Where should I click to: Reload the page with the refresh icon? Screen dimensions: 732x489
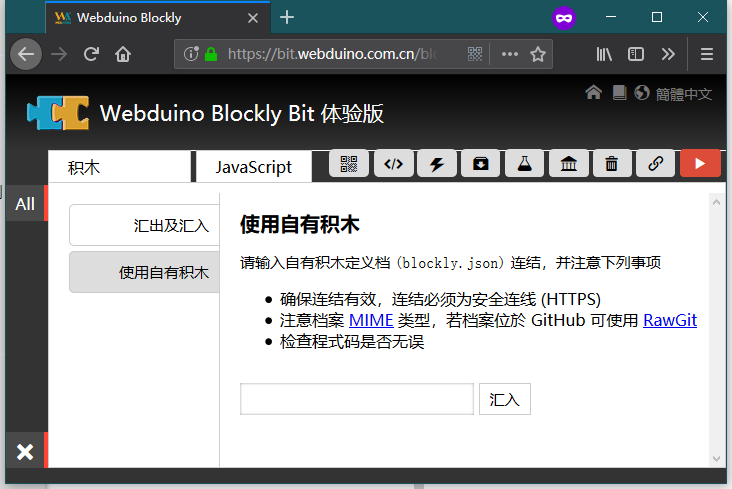pyautogui.click(x=91, y=54)
